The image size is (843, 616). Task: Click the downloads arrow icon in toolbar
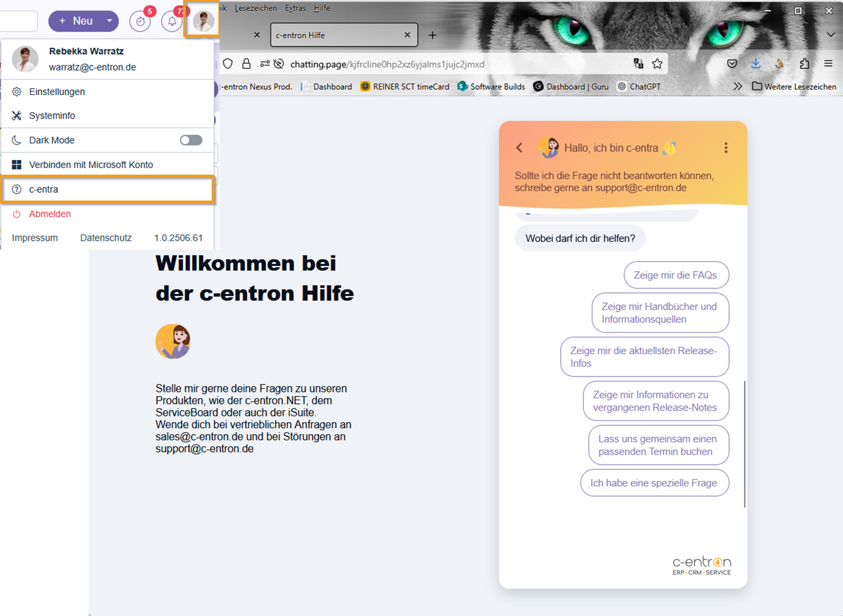pos(755,64)
